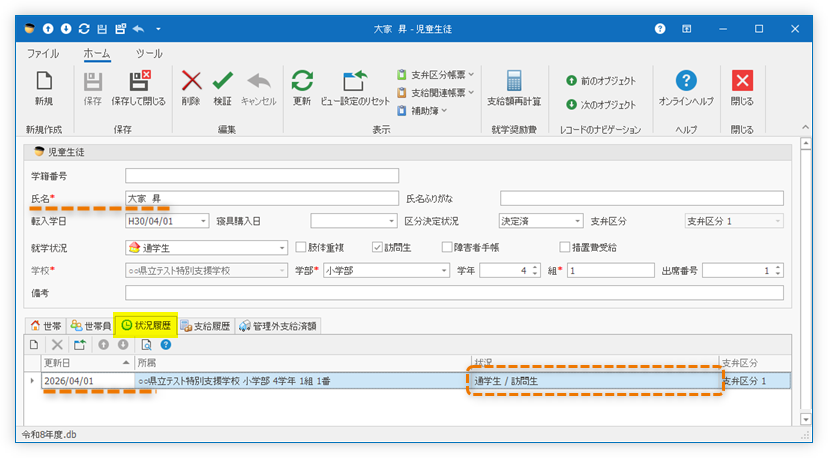The width and height of the screenshot is (828, 458).
Task: Toggle the 障害者手帳 checkbox
Action: pyautogui.click(x=447, y=247)
